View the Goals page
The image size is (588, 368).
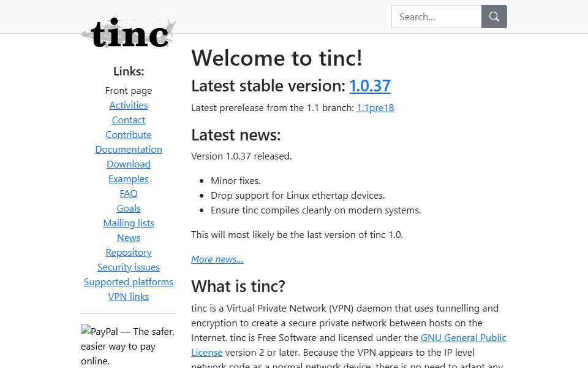(x=129, y=208)
